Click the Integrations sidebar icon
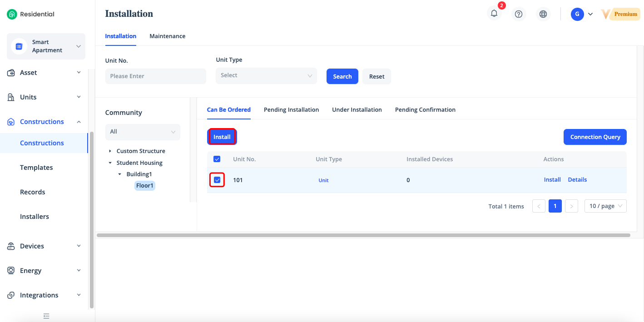 11,295
